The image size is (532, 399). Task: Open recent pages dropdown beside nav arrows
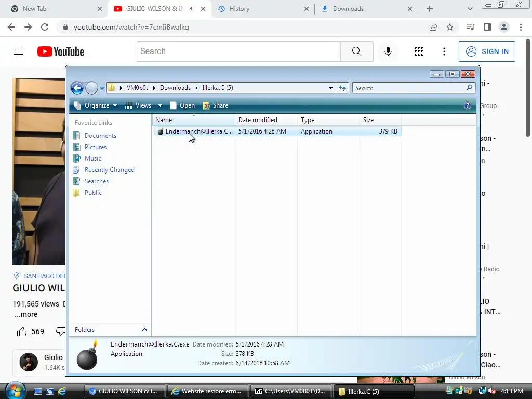coord(102,88)
